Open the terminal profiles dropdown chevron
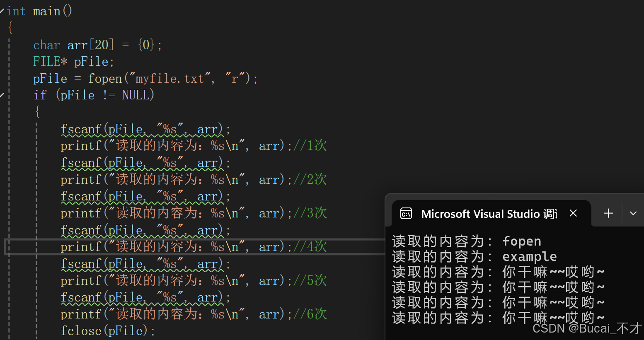The width and height of the screenshot is (644, 340). (x=633, y=213)
